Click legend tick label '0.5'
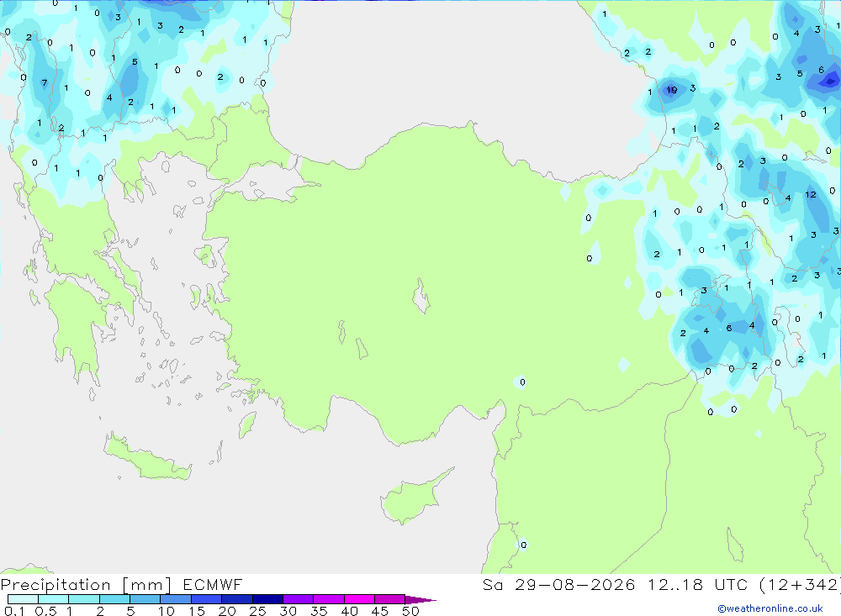Screen dimensions: 841x616 coord(45,611)
